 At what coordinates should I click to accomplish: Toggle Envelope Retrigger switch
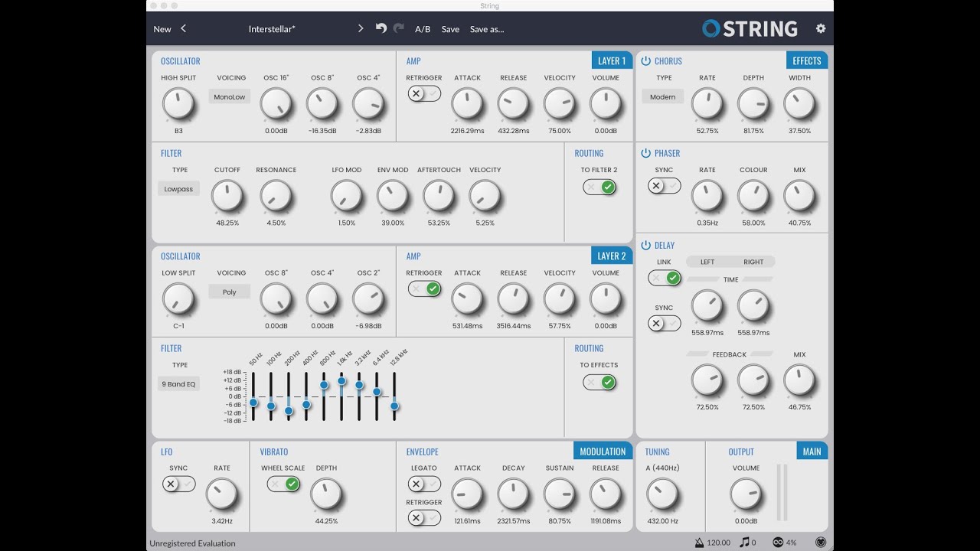click(424, 518)
